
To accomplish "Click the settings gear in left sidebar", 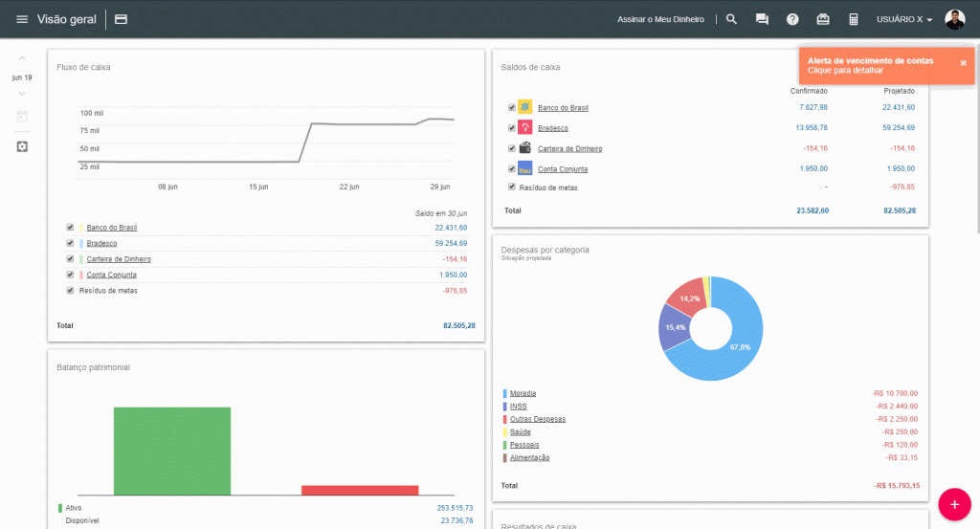I will tap(22, 146).
